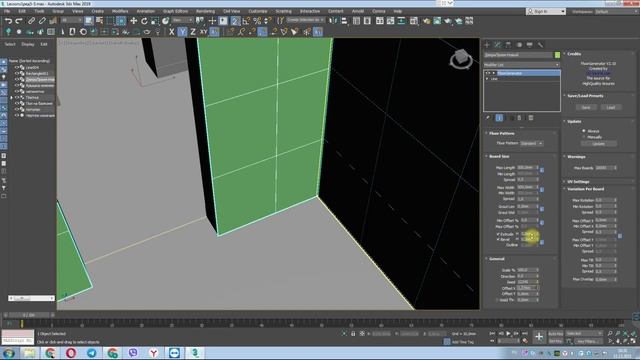Viewport: 640px width, 360px height.
Task: Open the Customize menu
Action: (x=258, y=11)
